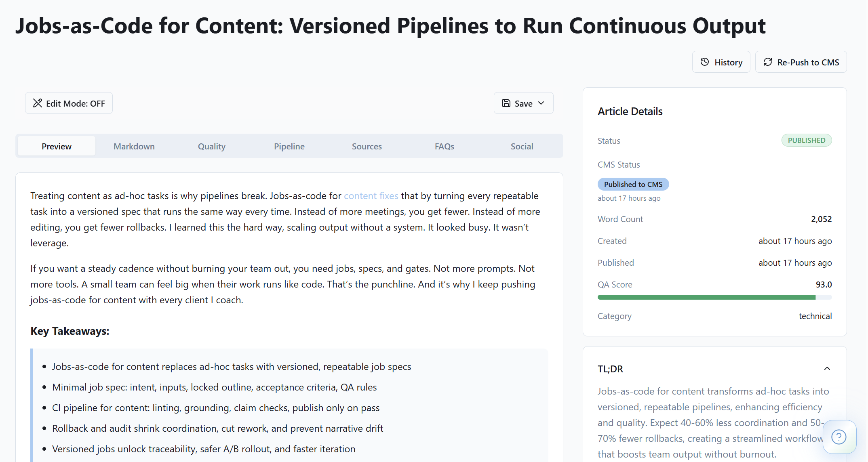Select the Preview tab

[56, 146]
